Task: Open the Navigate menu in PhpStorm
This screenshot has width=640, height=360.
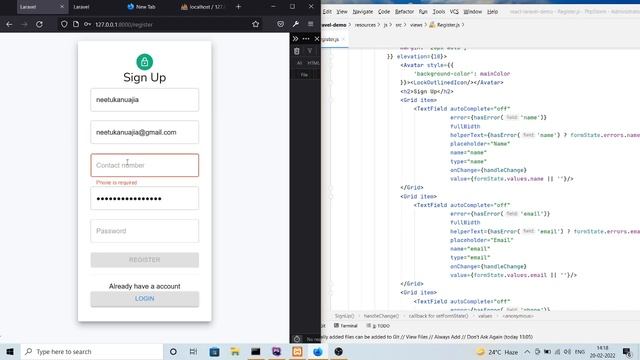Action: [x=363, y=12]
